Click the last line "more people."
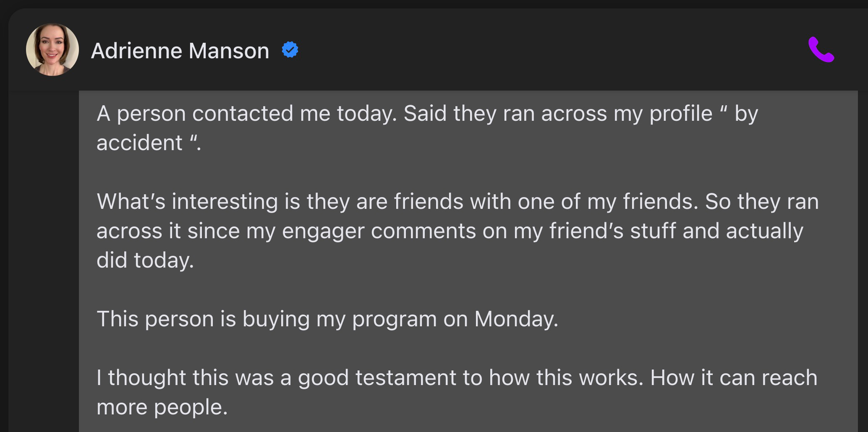The image size is (868, 432). coord(162,407)
